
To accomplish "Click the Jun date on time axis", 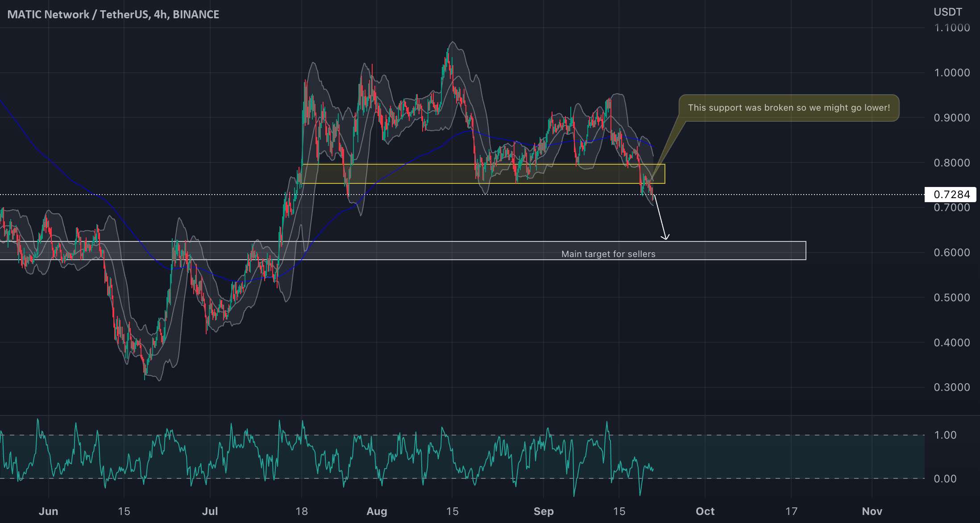I will coord(48,511).
